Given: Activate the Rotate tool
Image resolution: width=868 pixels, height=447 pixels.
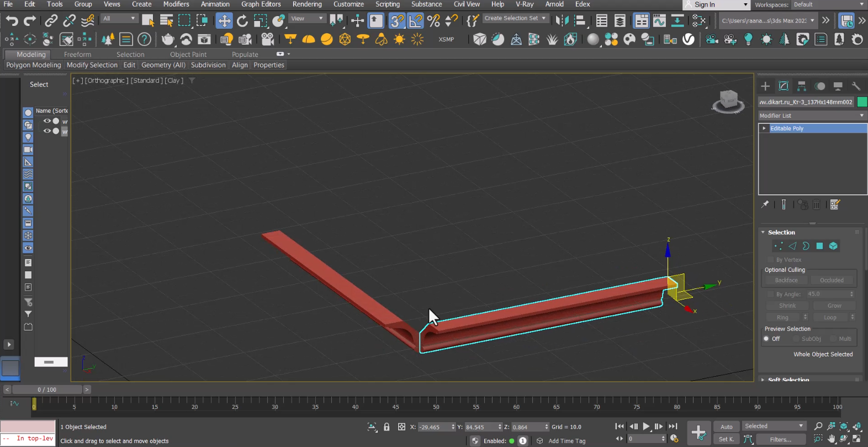Looking at the screenshot, I should tap(242, 21).
